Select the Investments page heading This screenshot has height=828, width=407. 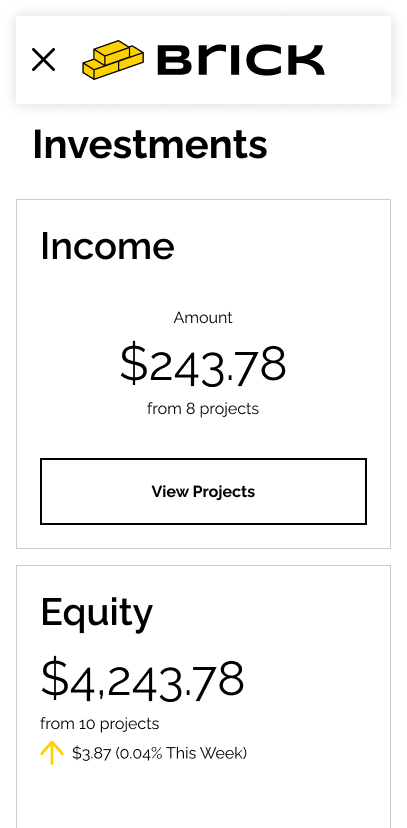coord(150,144)
